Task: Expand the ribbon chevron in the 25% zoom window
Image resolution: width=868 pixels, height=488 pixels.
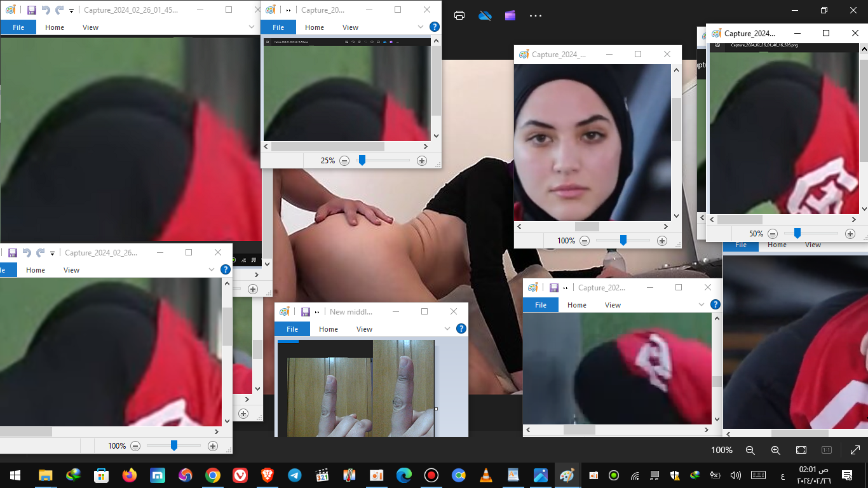Action: (x=421, y=27)
